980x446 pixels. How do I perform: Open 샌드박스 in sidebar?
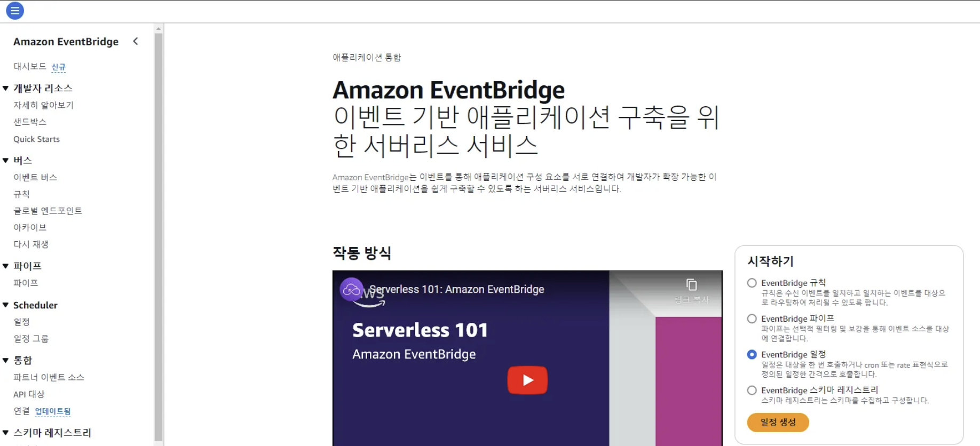(x=30, y=122)
